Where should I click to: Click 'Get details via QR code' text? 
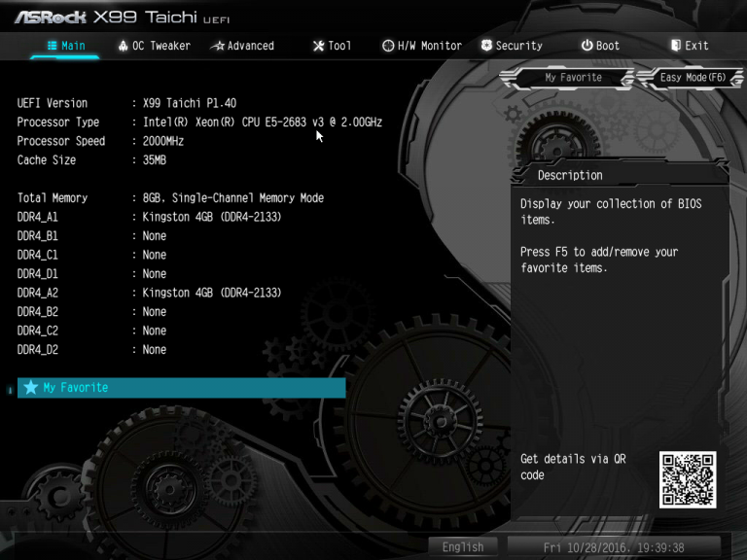[x=573, y=467]
